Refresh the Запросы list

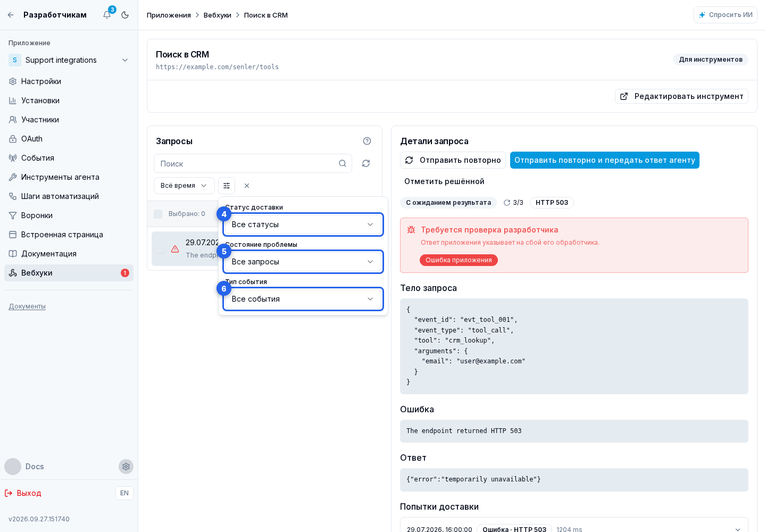pos(366,163)
